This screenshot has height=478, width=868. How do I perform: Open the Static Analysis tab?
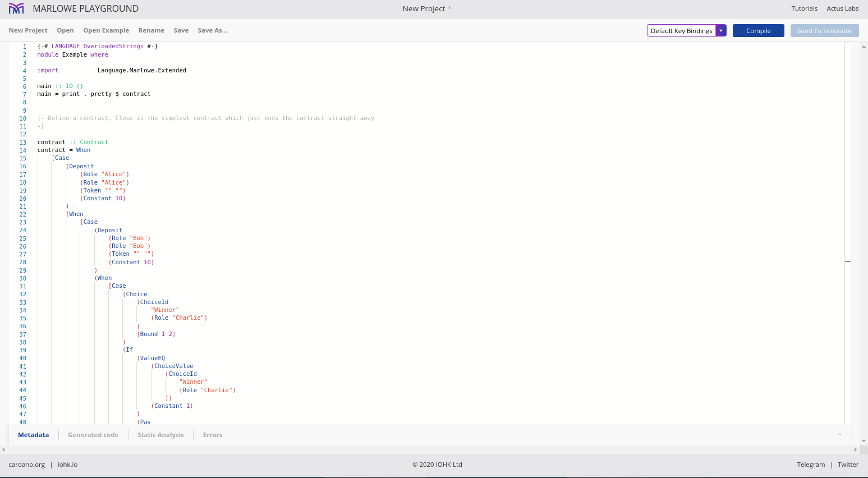click(160, 435)
